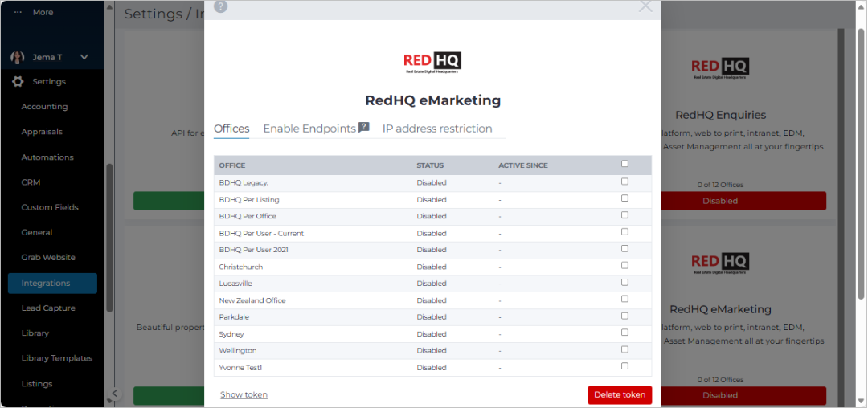
Task: Click the Settings gear icon in sidebar
Action: pyautogui.click(x=18, y=81)
